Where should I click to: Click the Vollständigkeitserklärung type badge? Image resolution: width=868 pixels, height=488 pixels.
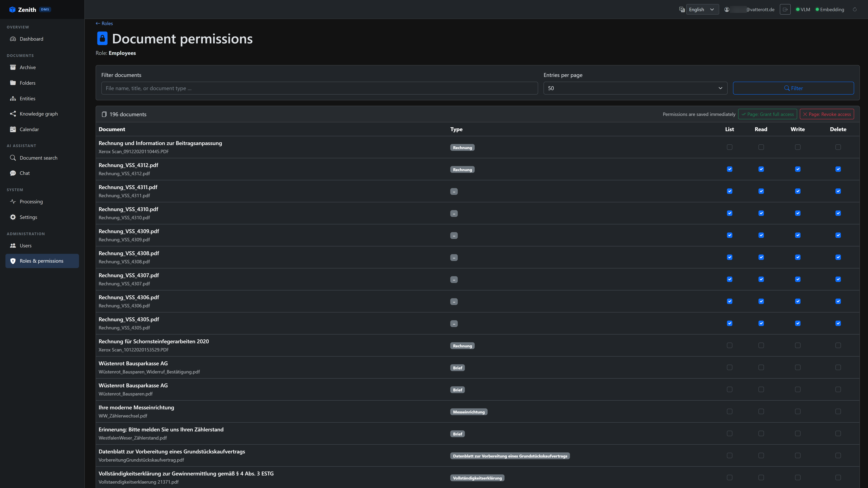coord(477,478)
